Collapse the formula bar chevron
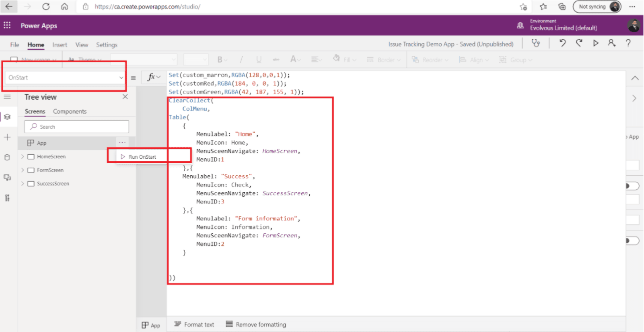Screen dimensions: 644x332 click(634, 78)
